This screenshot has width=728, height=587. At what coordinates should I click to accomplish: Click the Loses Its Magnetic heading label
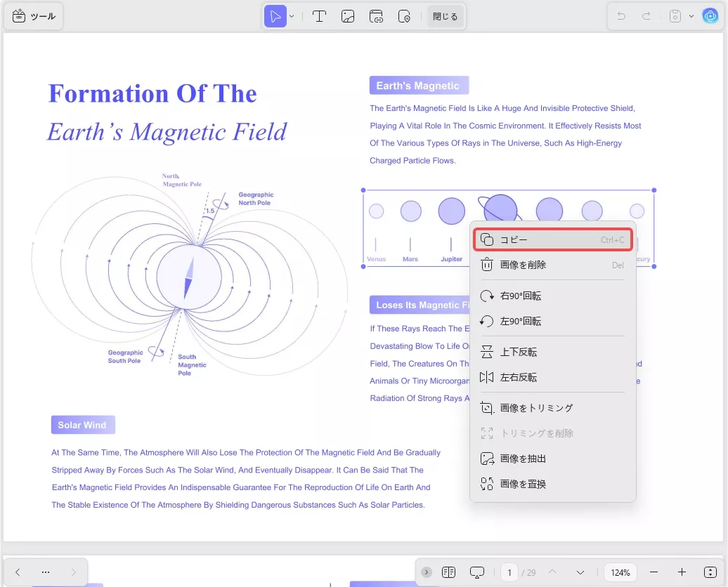click(420, 305)
